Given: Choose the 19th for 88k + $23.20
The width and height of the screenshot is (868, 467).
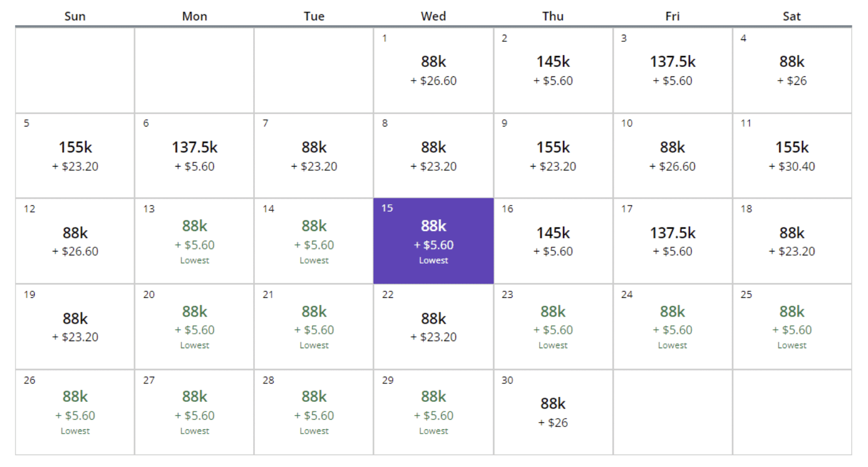Looking at the screenshot, I should [75, 326].
